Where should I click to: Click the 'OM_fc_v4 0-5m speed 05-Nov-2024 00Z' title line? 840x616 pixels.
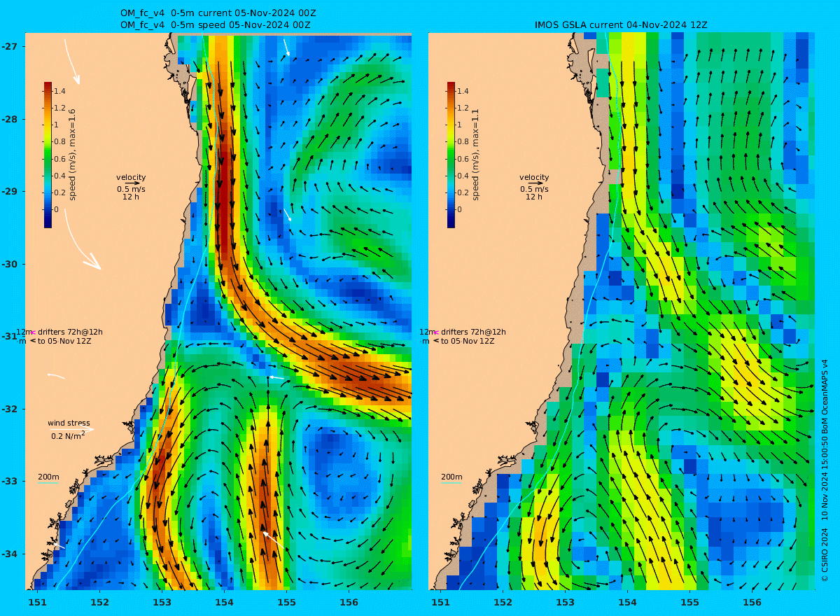(x=216, y=25)
